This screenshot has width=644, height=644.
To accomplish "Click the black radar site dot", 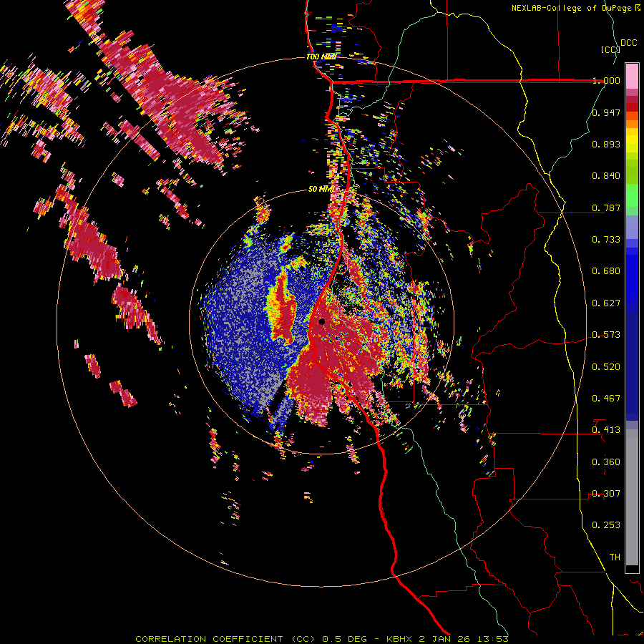I will (x=322, y=321).
